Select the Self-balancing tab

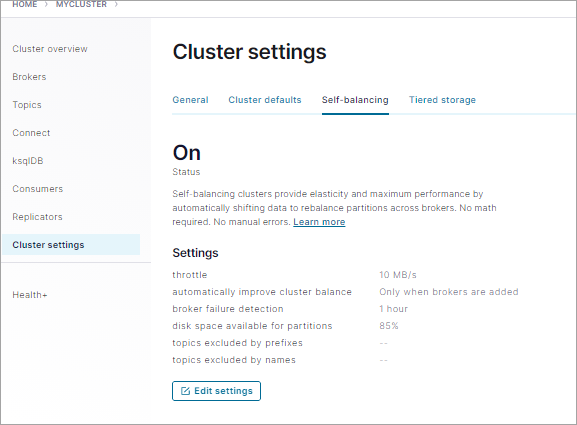pyautogui.click(x=355, y=100)
